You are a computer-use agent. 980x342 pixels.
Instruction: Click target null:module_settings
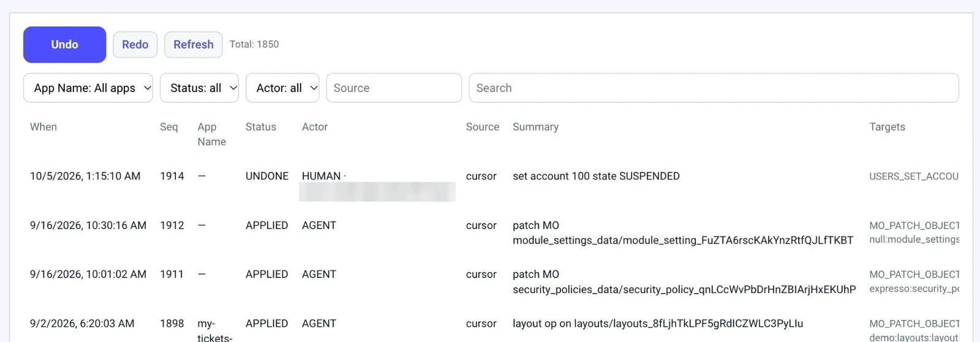tap(914, 240)
